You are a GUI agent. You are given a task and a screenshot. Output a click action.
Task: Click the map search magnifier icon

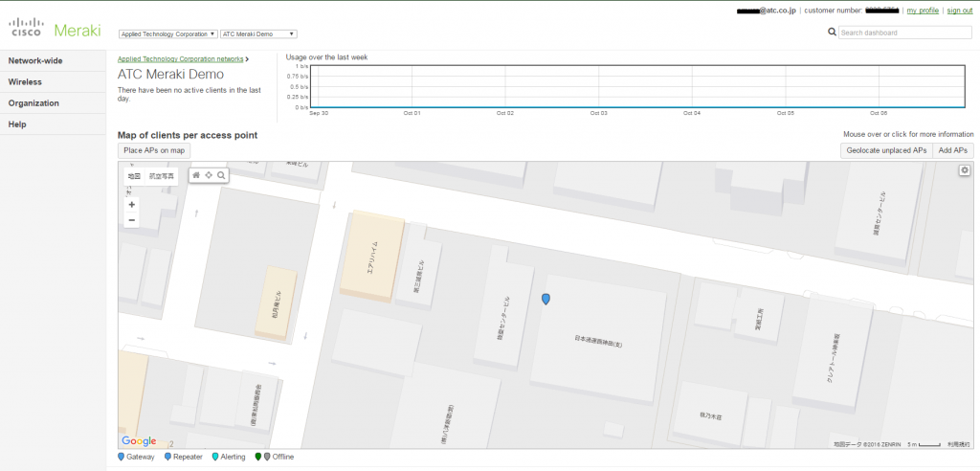221,176
